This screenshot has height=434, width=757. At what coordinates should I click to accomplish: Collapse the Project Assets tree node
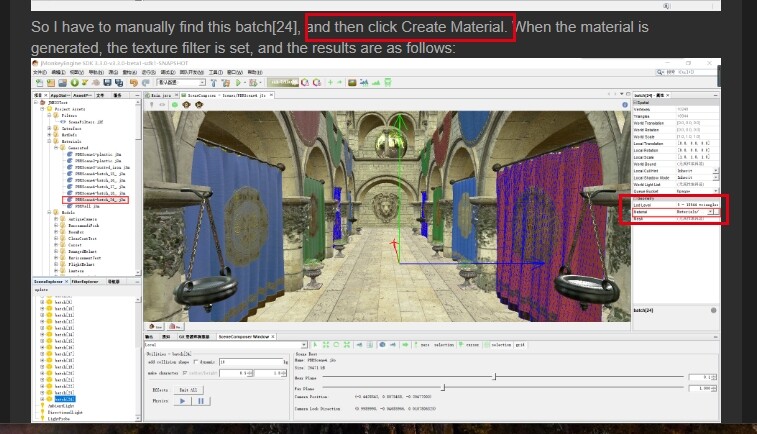point(42,109)
